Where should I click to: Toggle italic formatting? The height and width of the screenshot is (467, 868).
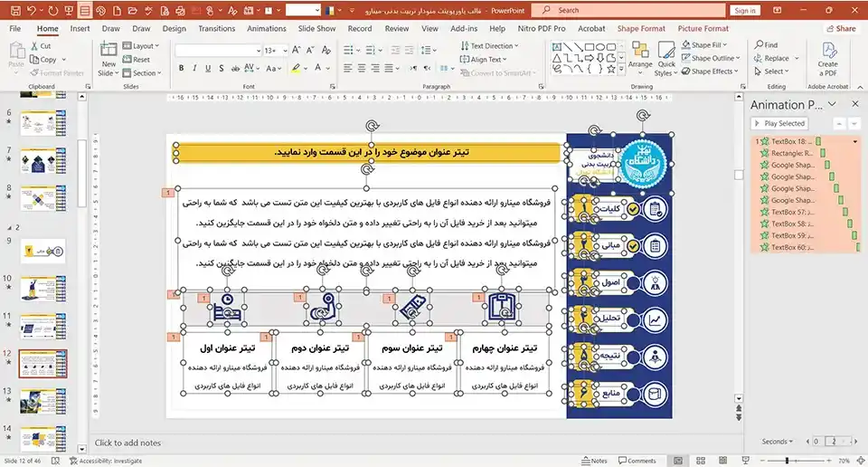tap(194, 68)
